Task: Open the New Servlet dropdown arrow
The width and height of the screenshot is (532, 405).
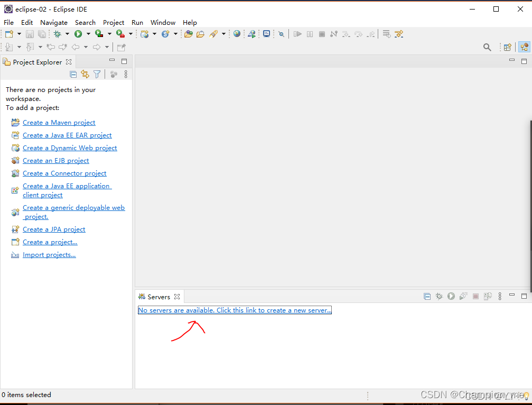Action: (x=175, y=34)
